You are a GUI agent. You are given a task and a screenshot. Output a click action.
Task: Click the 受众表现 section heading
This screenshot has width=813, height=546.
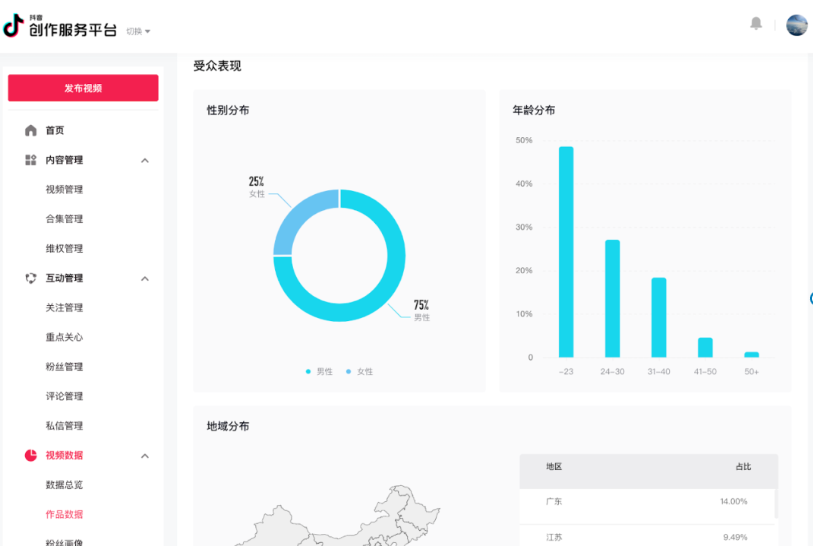point(217,66)
